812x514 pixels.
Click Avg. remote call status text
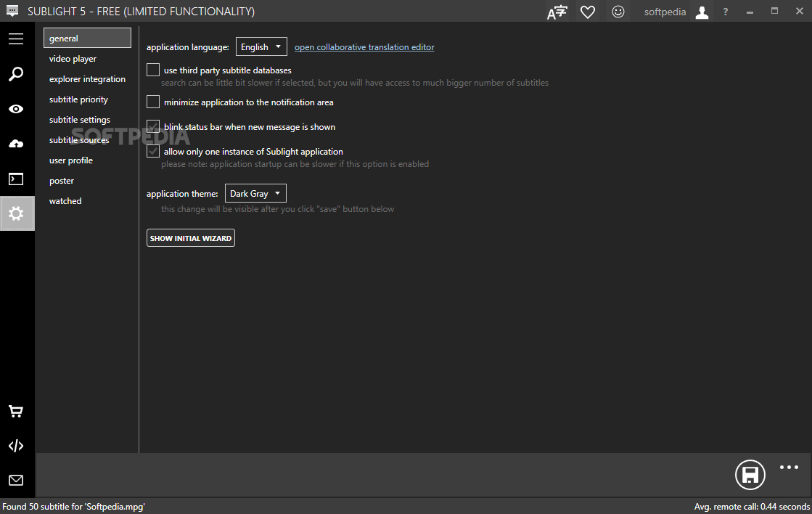(752, 507)
